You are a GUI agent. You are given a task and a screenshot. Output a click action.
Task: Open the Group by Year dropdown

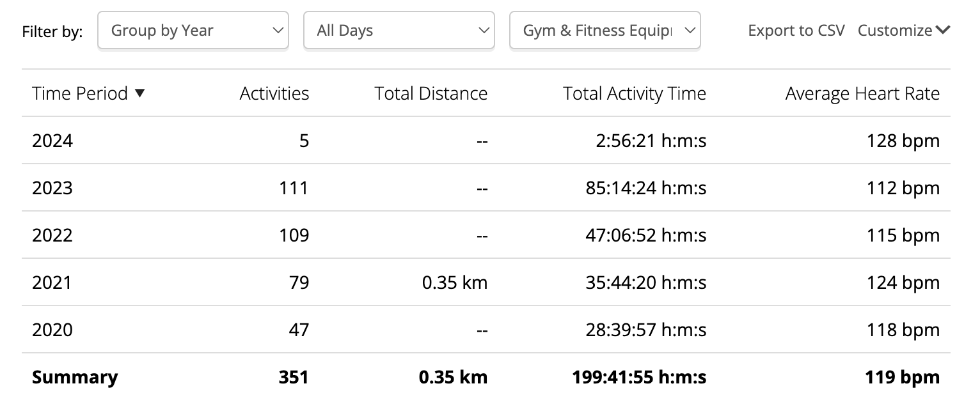[x=193, y=30]
